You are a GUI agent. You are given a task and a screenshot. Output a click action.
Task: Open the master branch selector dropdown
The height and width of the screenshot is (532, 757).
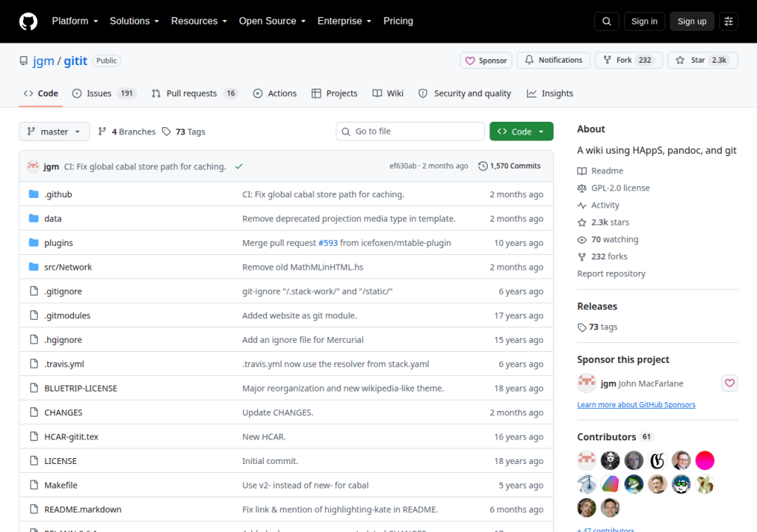(54, 132)
